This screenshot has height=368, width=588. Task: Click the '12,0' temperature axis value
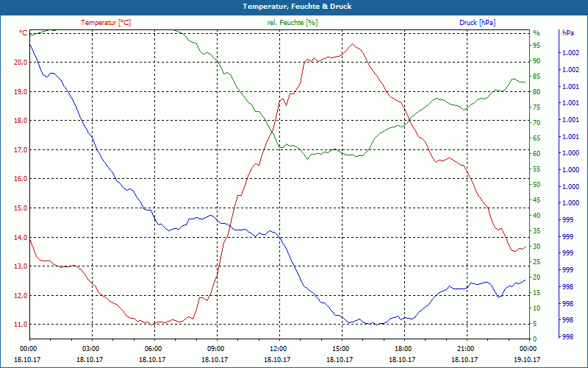tap(21, 296)
